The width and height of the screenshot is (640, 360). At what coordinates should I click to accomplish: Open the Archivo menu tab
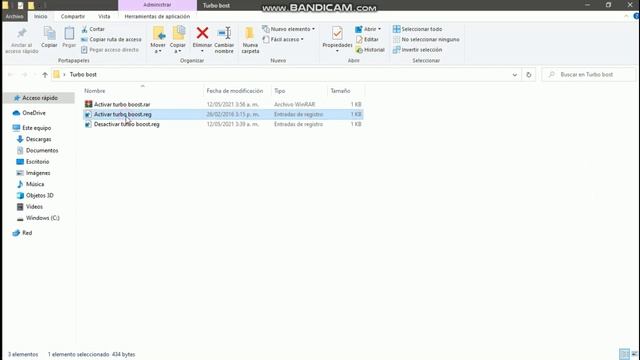point(14,16)
